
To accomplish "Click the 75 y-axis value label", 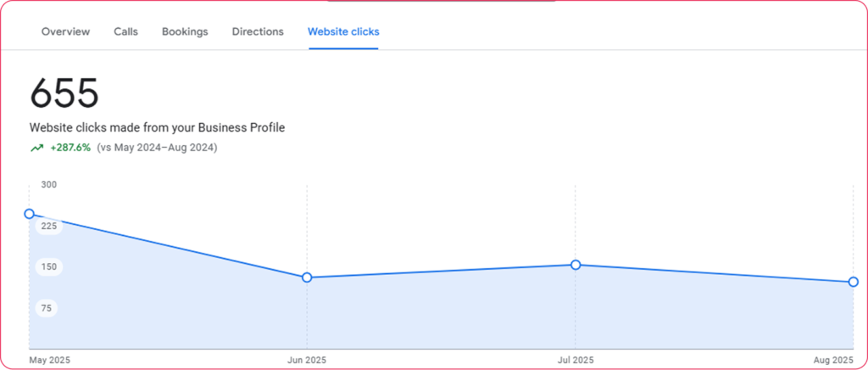I will point(47,308).
